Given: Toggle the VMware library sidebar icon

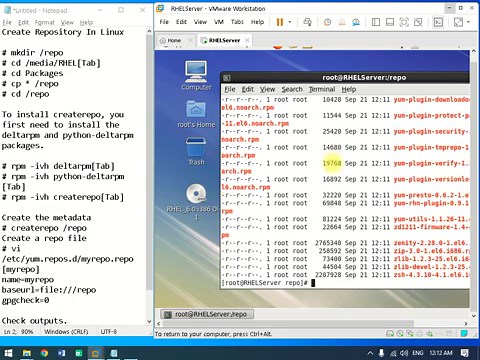Looking at the screenshot, I should coord(376,22).
